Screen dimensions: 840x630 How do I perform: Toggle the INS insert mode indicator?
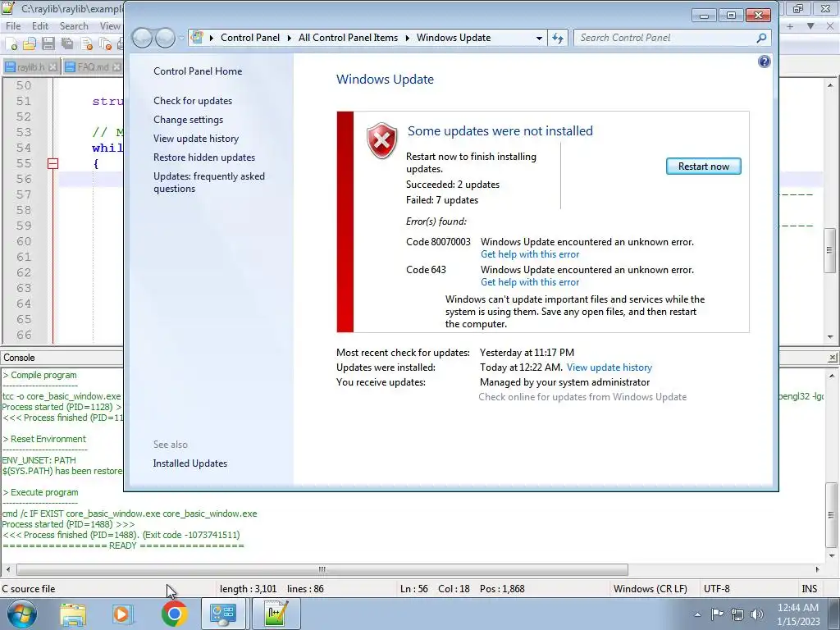[809, 589]
